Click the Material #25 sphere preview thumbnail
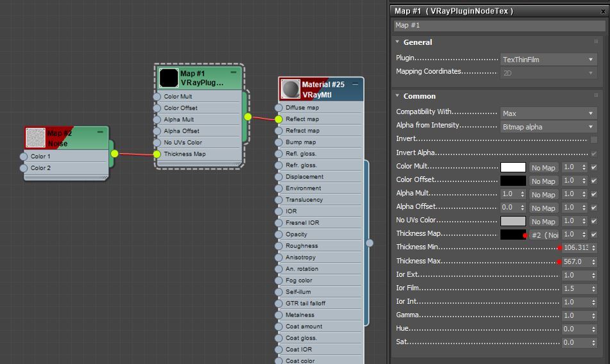This screenshot has width=610, height=364. [x=291, y=89]
